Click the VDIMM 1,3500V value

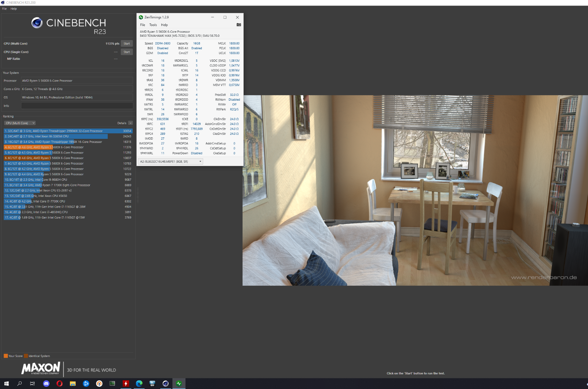234,80
